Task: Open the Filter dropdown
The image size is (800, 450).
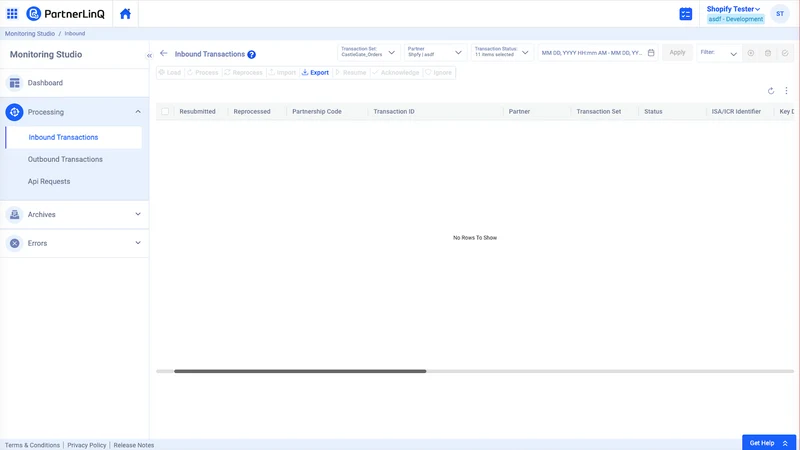Action: [719, 53]
